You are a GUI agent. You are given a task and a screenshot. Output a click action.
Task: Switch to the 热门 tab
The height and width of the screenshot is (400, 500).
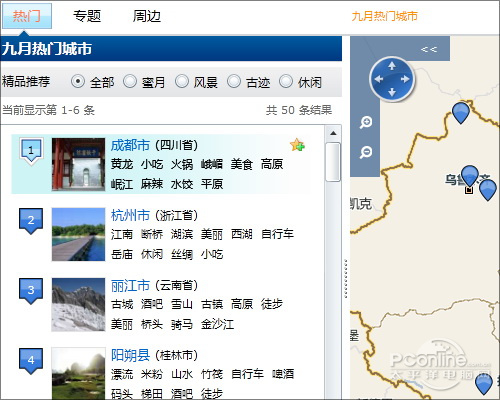(27, 16)
